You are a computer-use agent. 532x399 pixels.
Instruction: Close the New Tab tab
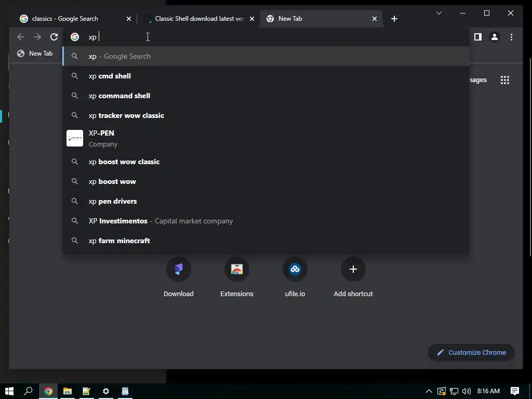pyautogui.click(x=375, y=19)
